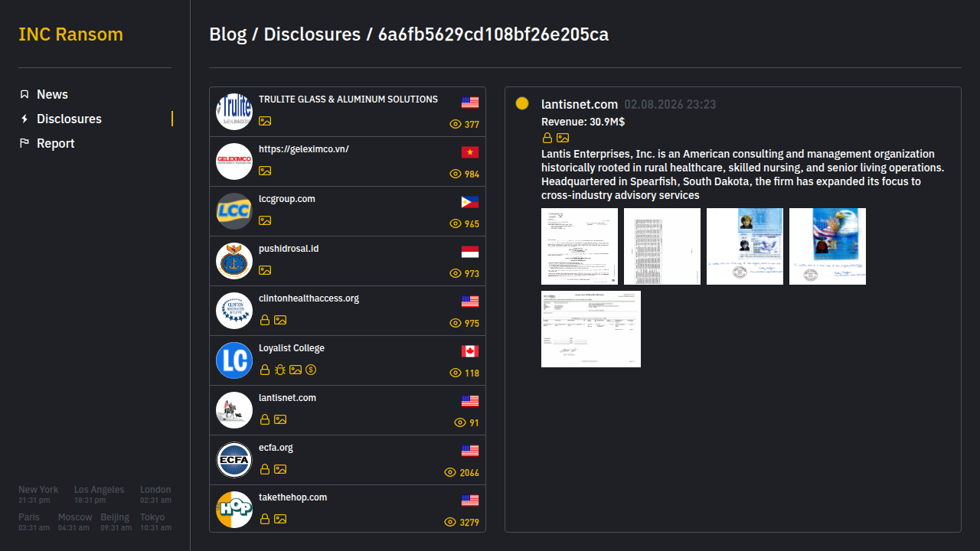Click the lock icon in the lantisnet.com list row
The width and height of the screenshot is (980, 551).
(x=265, y=419)
